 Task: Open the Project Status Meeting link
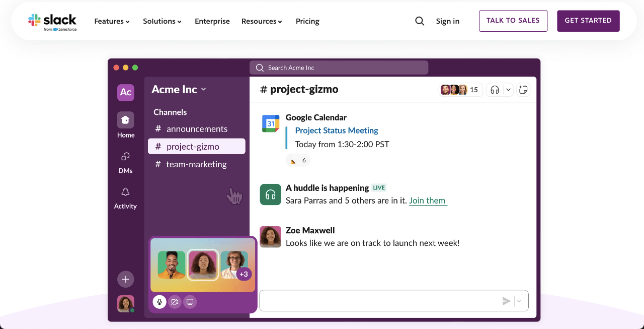pyautogui.click(x=337, y=130)
